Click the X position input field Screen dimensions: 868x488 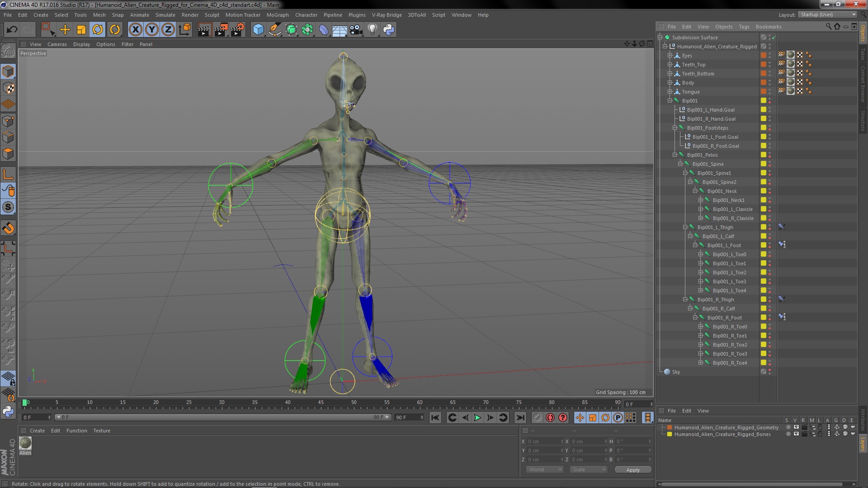(x=545, y=441)
